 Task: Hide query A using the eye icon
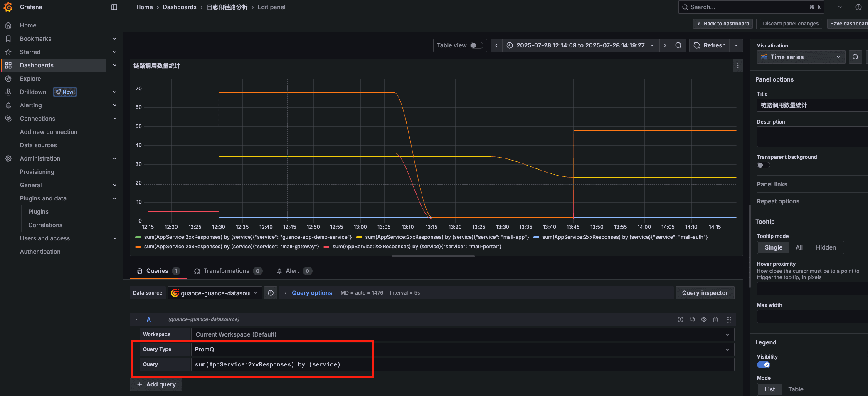point(704,319)
